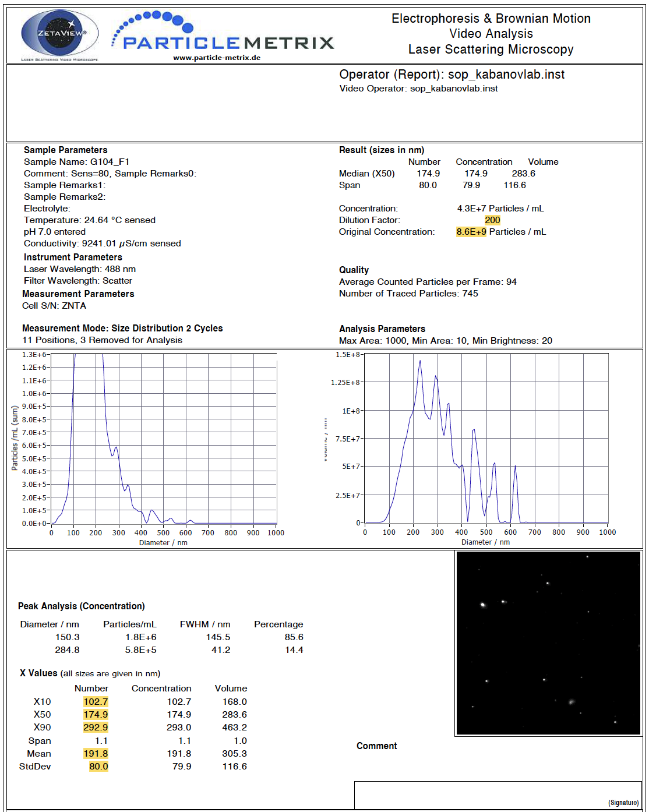
Task: Click the Signature box
Action: tap(497, 795)
